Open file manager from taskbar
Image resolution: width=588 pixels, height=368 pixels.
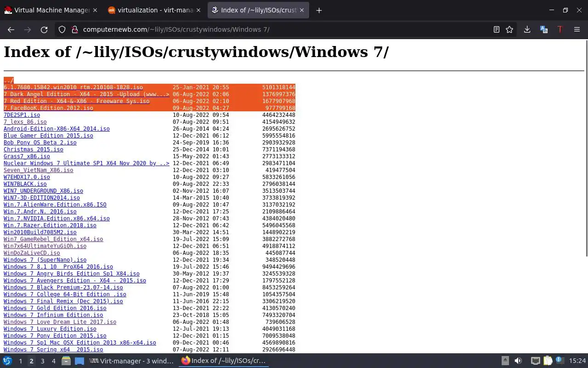[x=66, y=361]
